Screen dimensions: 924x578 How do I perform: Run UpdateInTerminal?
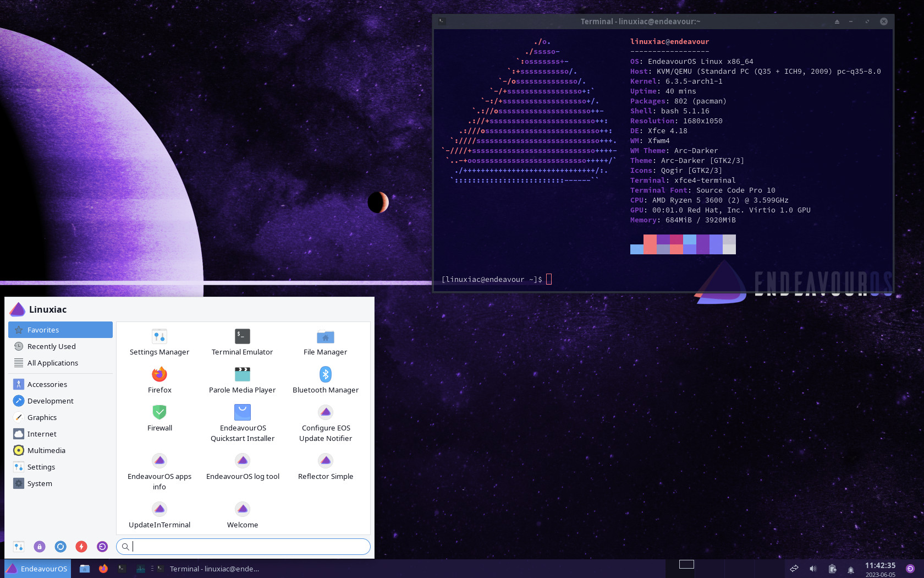159,515
